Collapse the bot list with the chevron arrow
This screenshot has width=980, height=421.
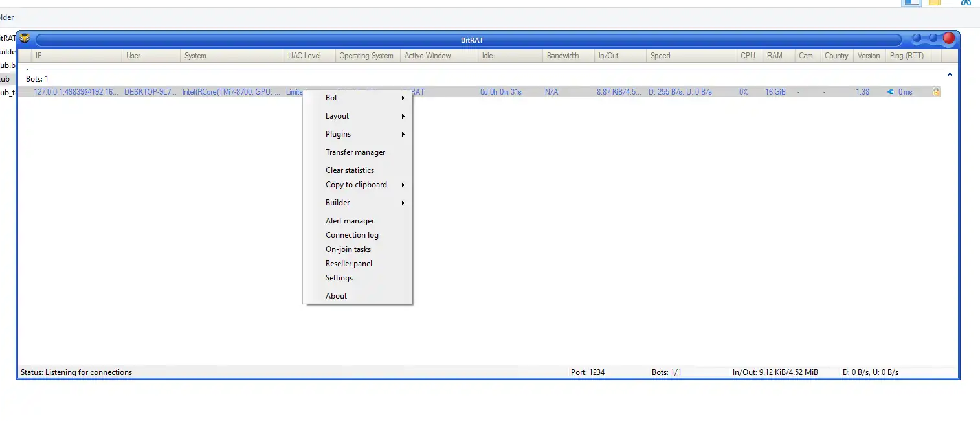click(950, 74)
